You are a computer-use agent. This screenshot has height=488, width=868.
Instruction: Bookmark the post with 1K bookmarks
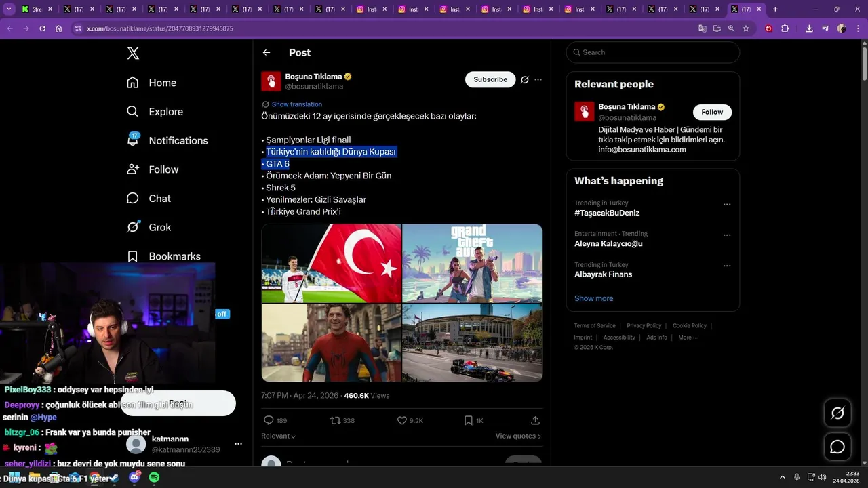point(468,420)
